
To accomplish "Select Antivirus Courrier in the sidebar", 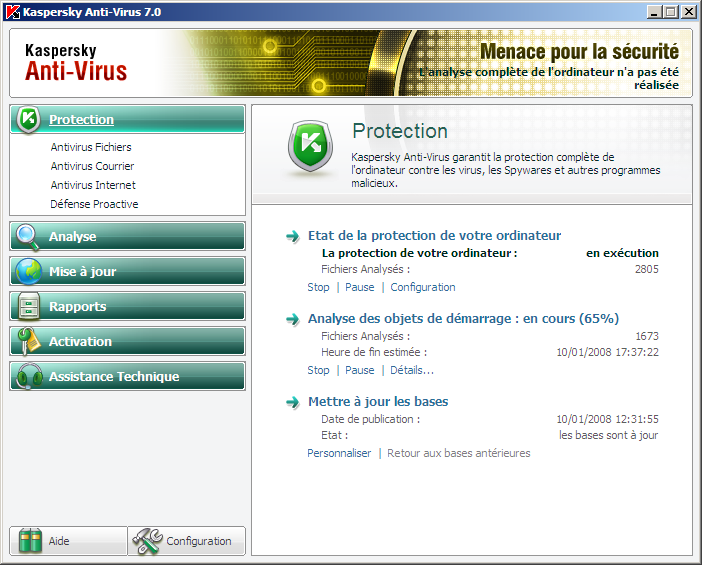I will [x=92, y=166].
